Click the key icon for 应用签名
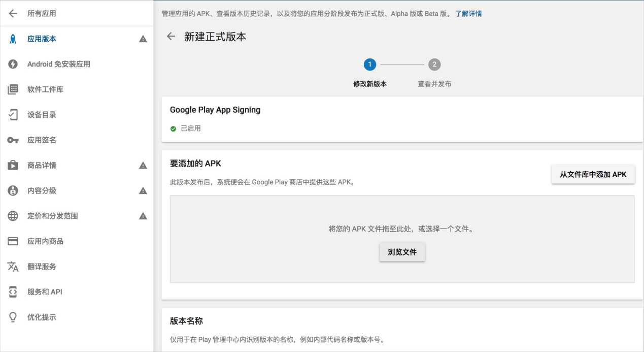The width and height of the screenshot is (644, 352). click(x=13, y=140)
